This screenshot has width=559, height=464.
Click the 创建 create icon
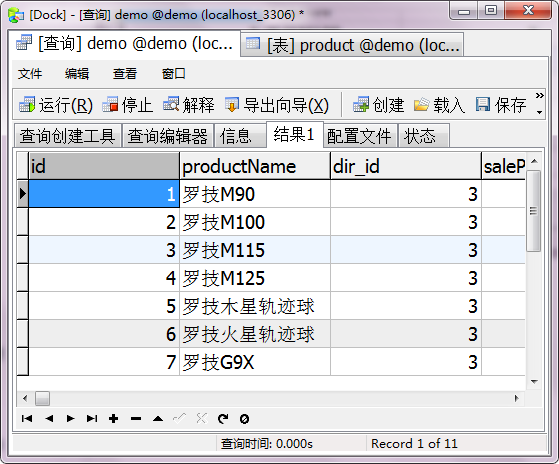[x=361, y=104]
